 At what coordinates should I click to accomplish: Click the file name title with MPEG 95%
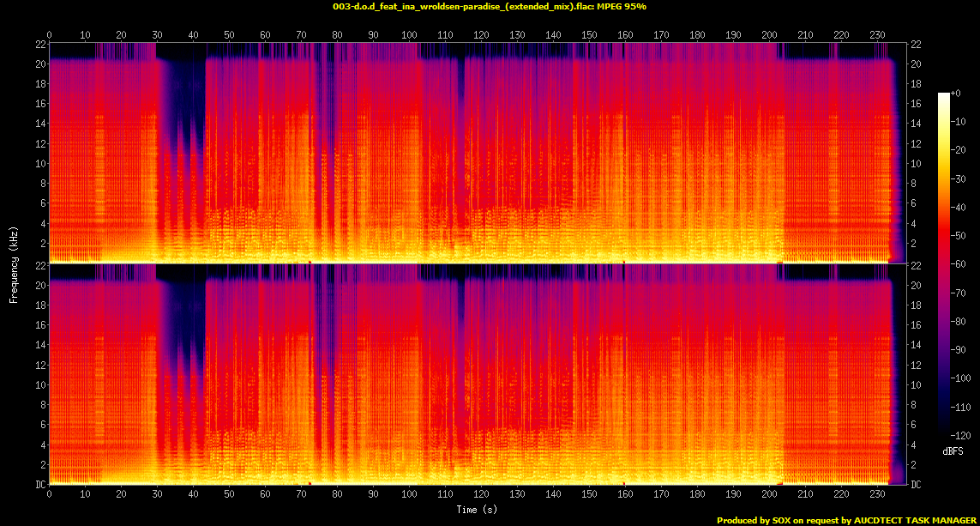pyautogui.click(x=490, y=6)
